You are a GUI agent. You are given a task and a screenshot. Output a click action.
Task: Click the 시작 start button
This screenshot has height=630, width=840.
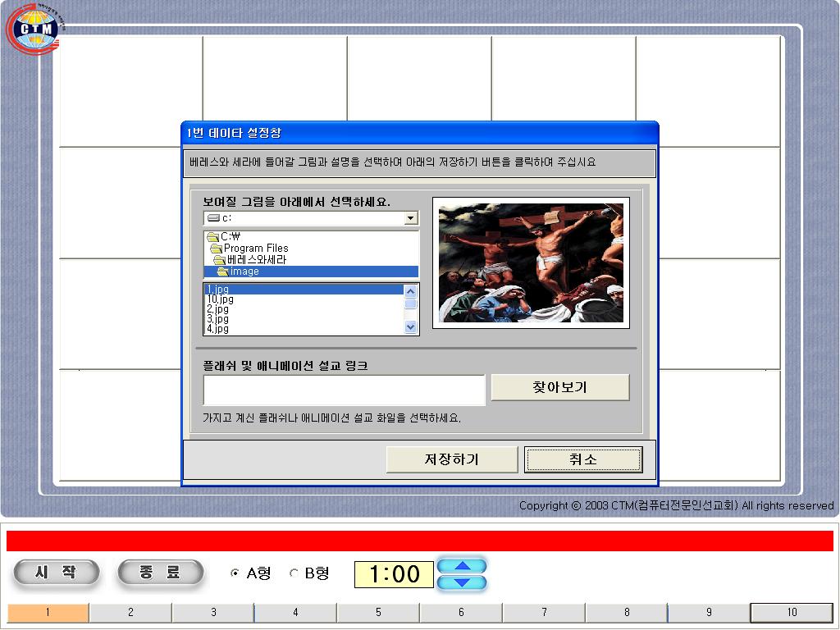pos(57,572)
